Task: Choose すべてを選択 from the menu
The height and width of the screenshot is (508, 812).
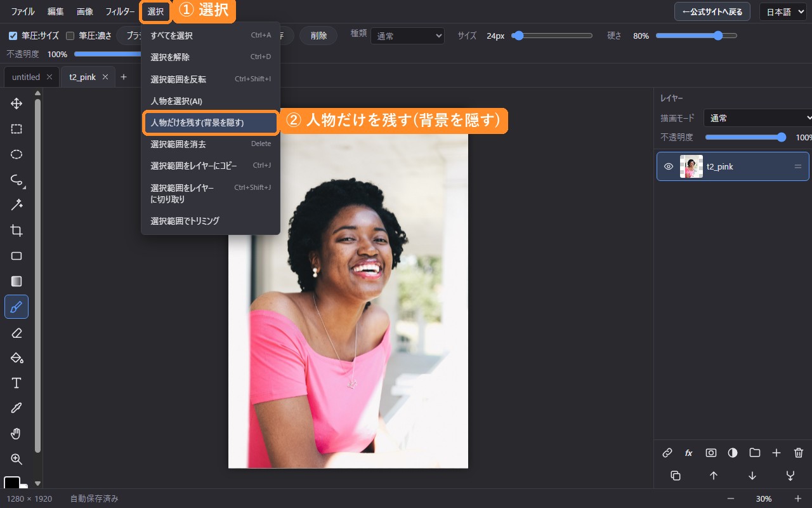Action: click(211, 36)
